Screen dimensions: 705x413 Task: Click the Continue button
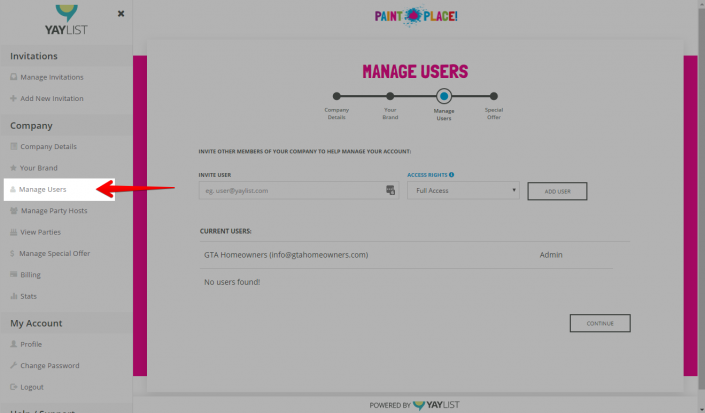point(600,323)
